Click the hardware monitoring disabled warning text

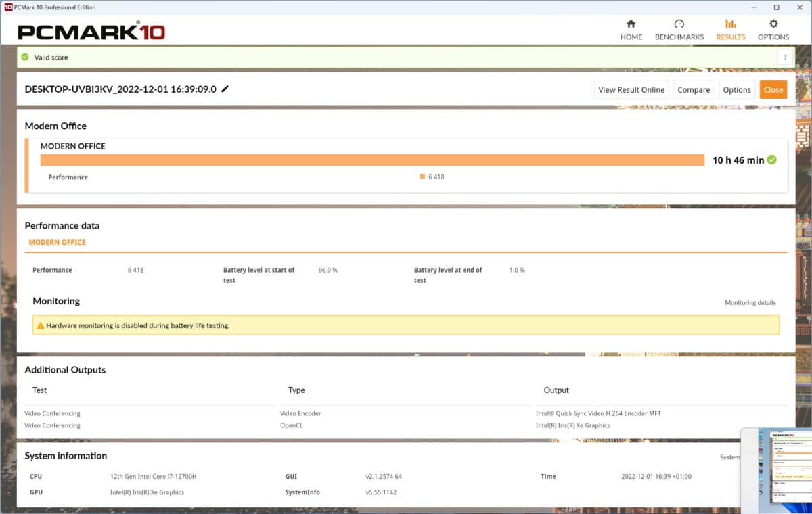click(x=138, y=325)
